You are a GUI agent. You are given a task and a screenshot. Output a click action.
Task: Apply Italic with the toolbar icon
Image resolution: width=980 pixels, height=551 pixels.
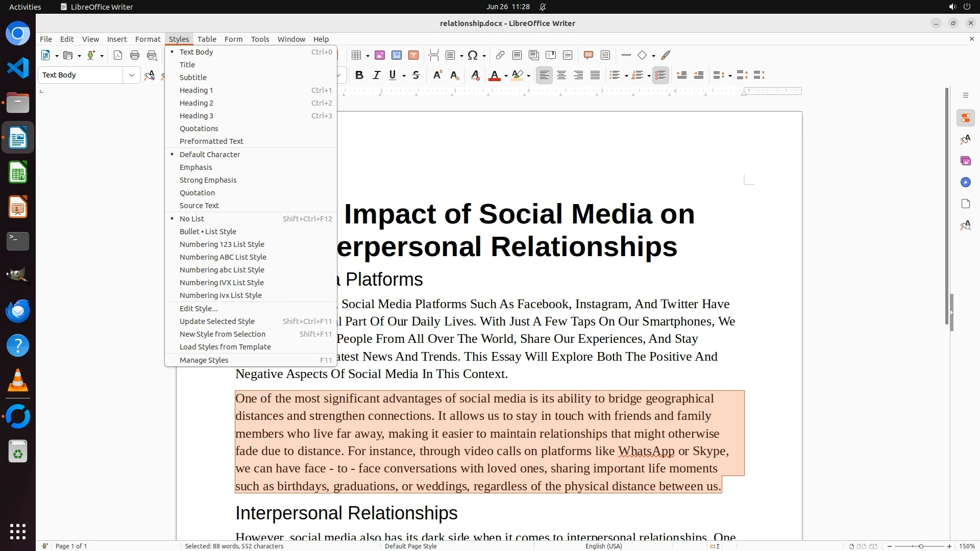[376, 76]
